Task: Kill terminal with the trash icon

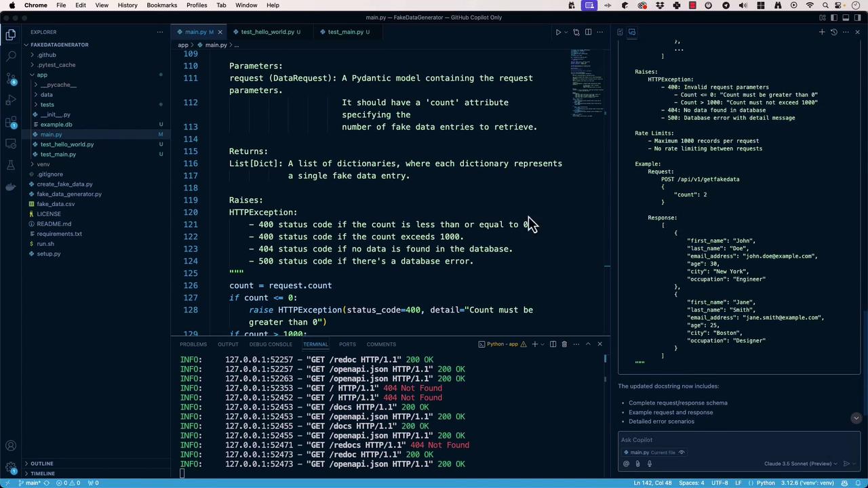Action: tap(564, 344)
